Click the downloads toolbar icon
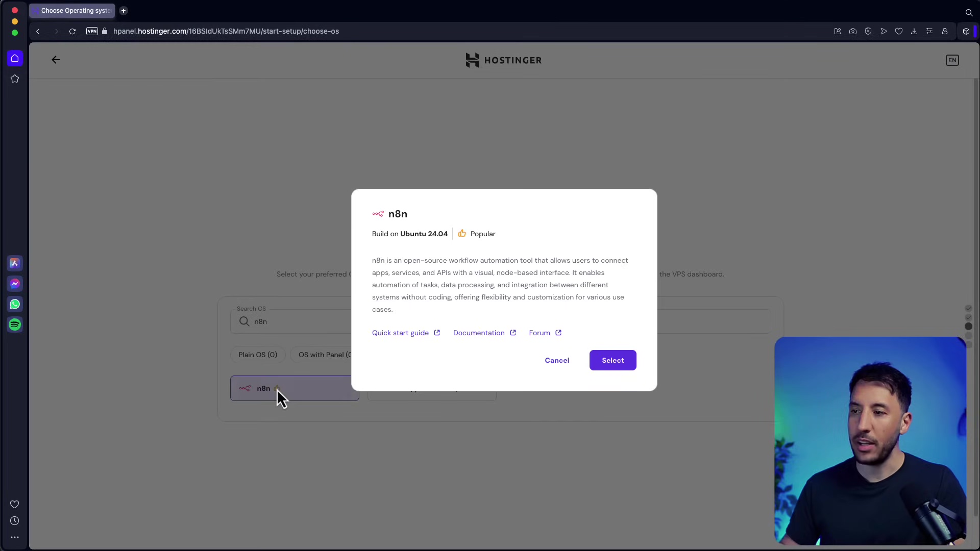This screenshot has height=551, width=980. tap(914, 31)
